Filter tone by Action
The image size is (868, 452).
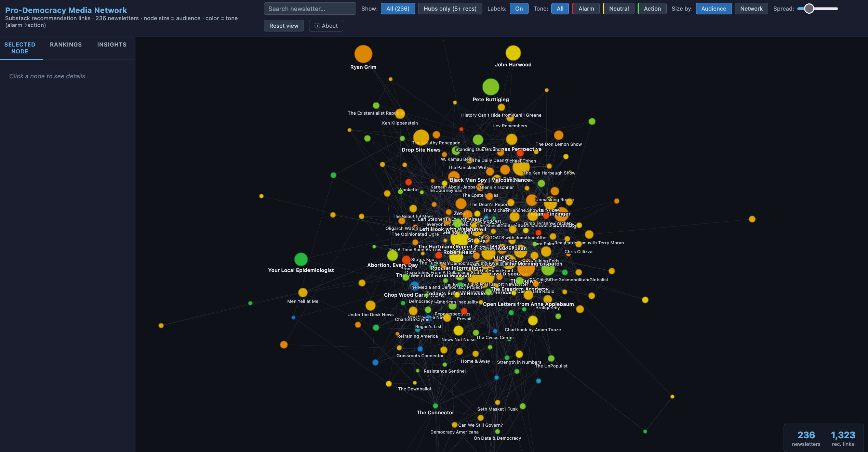tap(652, 9)
